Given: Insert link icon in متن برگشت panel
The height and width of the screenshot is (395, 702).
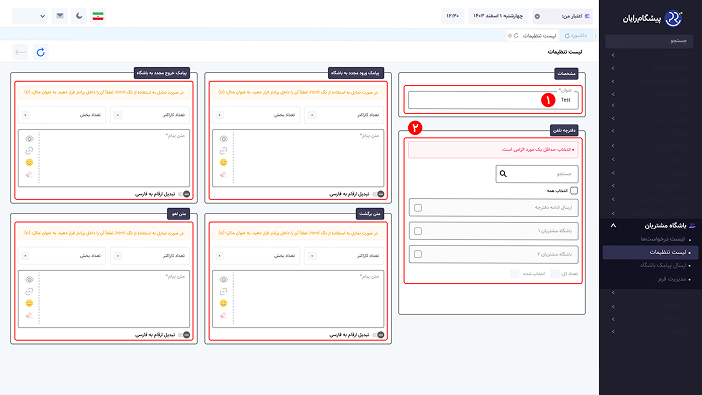Looking at the screenshot, I should [x=224, y=292].
